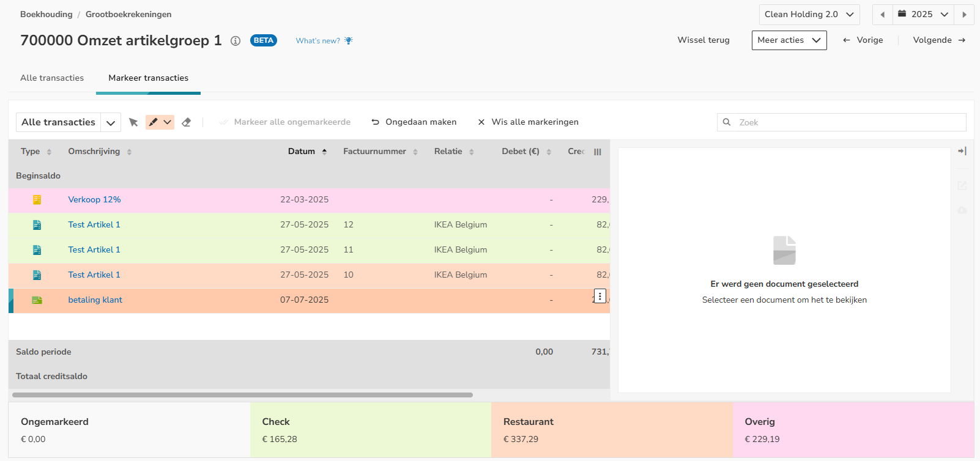Click the Totaal creditsaldo label
980x461 pixels.
coord(51,377)
